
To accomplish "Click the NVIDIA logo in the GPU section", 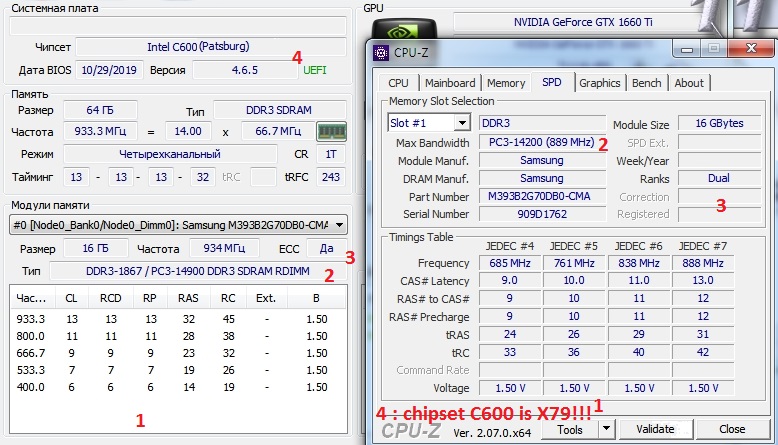I will 404,31.
